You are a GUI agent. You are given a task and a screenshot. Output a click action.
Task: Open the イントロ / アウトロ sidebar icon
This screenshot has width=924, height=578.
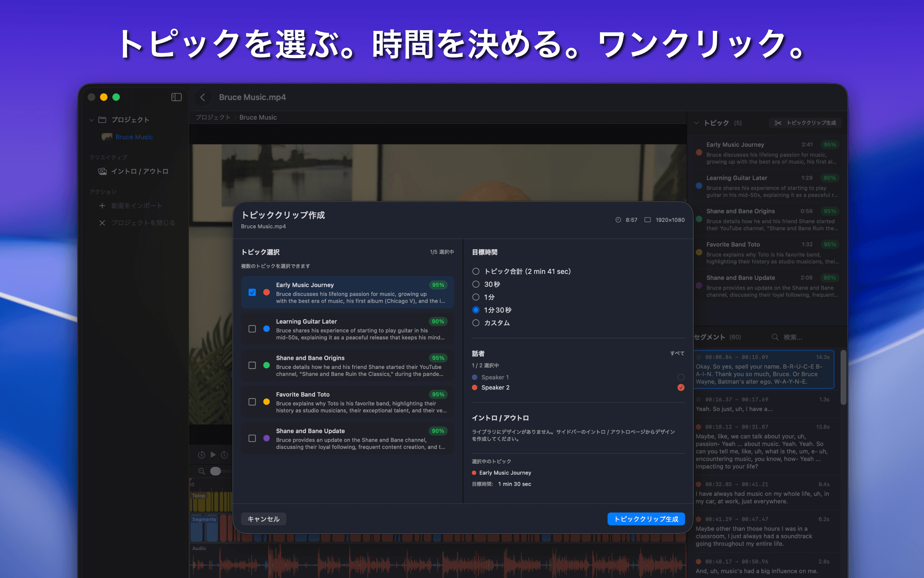[x=102, y=171]
